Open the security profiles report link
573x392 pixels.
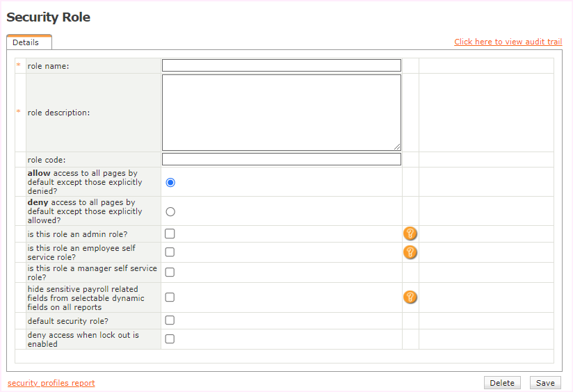(51, 383)
